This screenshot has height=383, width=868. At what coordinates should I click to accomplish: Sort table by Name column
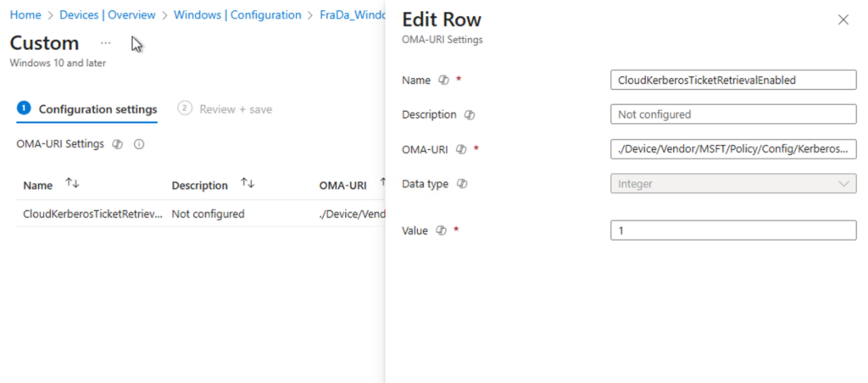(72, 184)
